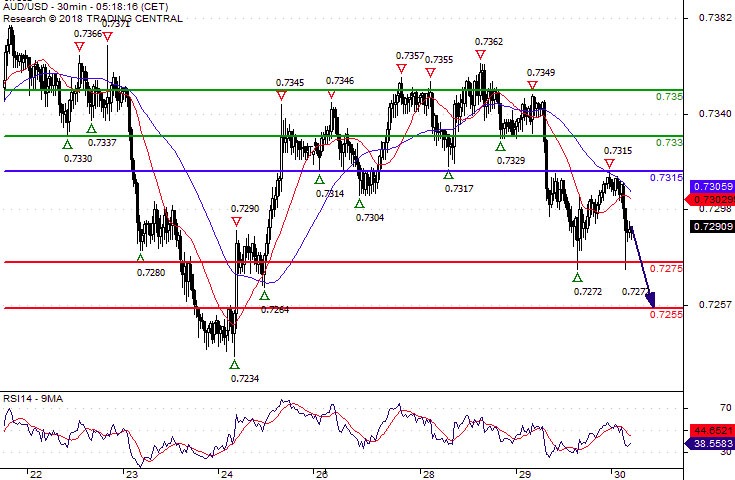Select the green triangle above the 0.7272 label
This screenshot has width=735, height=480.
coord(578,278)
